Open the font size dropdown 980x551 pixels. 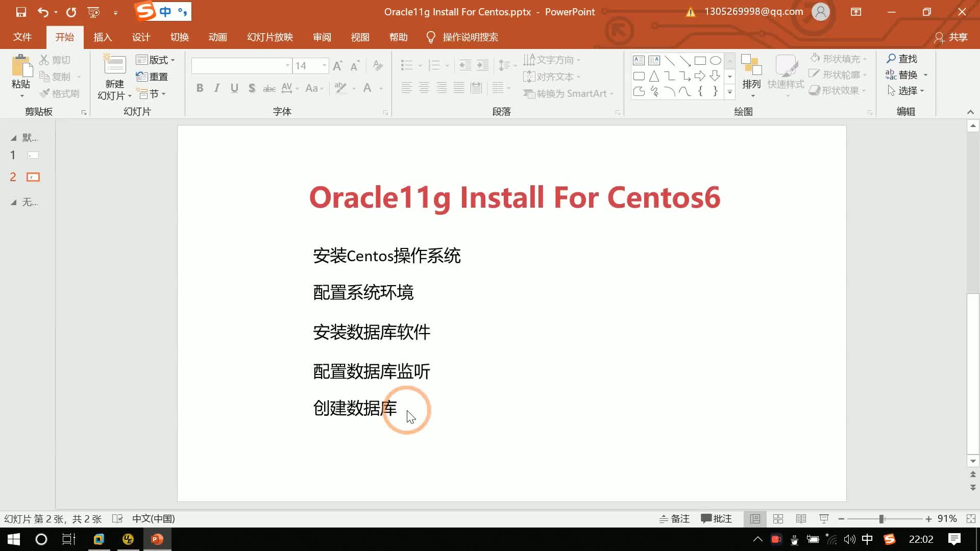[x=324, y=66]
